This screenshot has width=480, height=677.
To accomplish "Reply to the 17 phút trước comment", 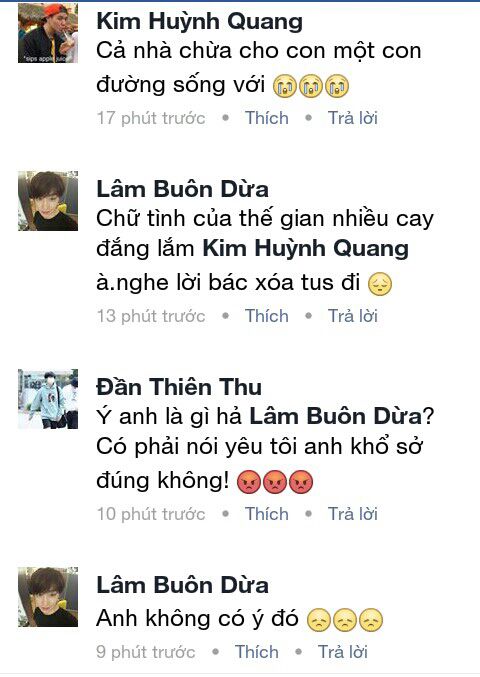I will click(x=353, y=118).
